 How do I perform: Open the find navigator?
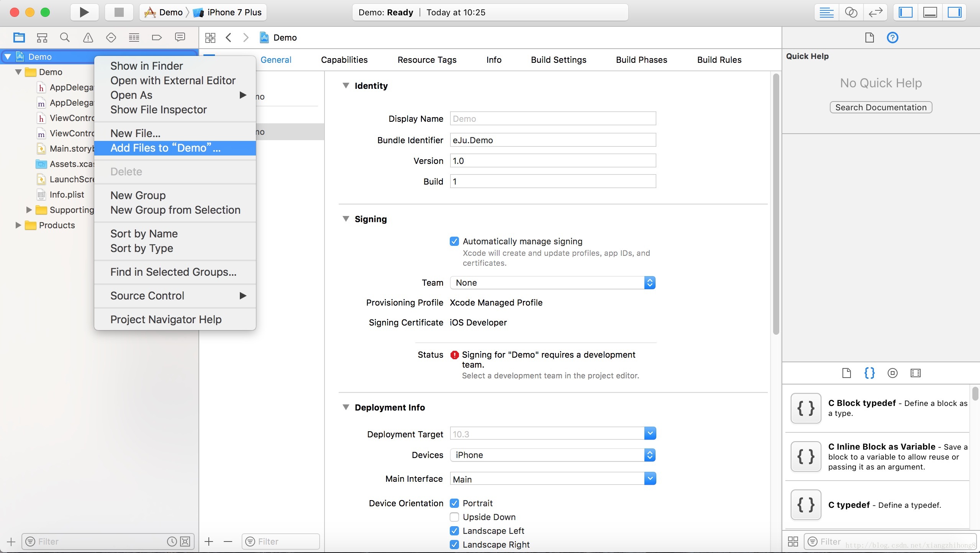point(65,38)
